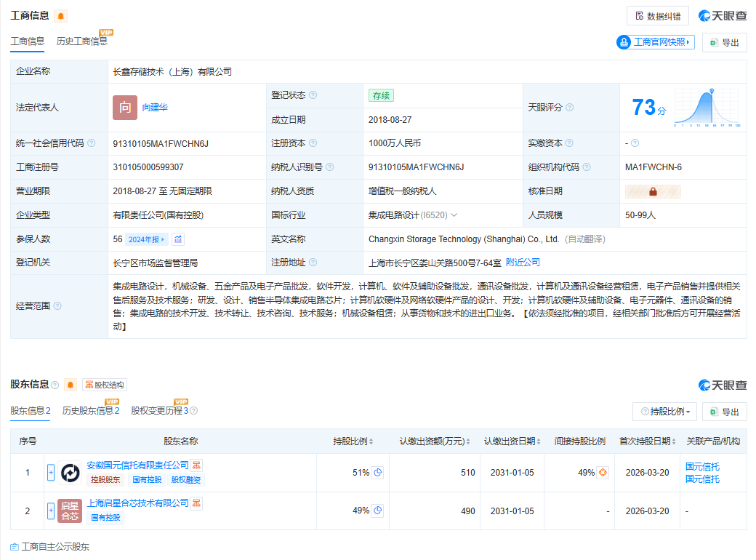Click the bell icon next to 股东信息
756x560 pixels.
(x=71, y=385)
